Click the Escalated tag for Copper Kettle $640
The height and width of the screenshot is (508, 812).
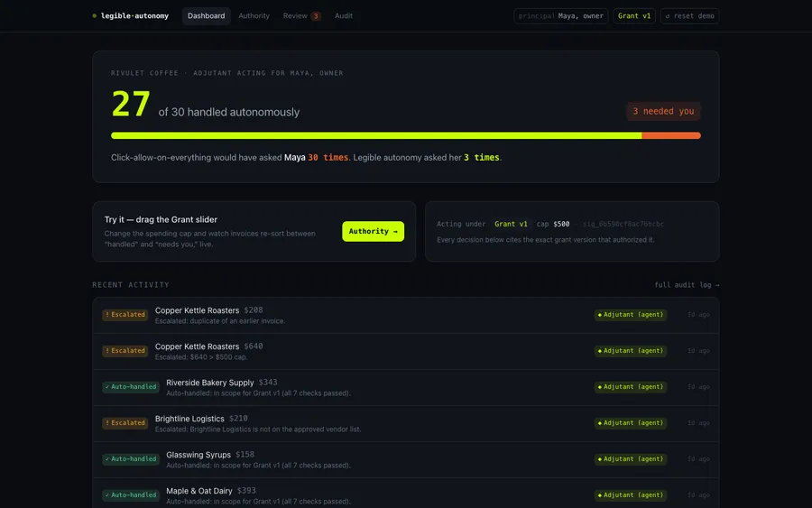tap(125, 351)
